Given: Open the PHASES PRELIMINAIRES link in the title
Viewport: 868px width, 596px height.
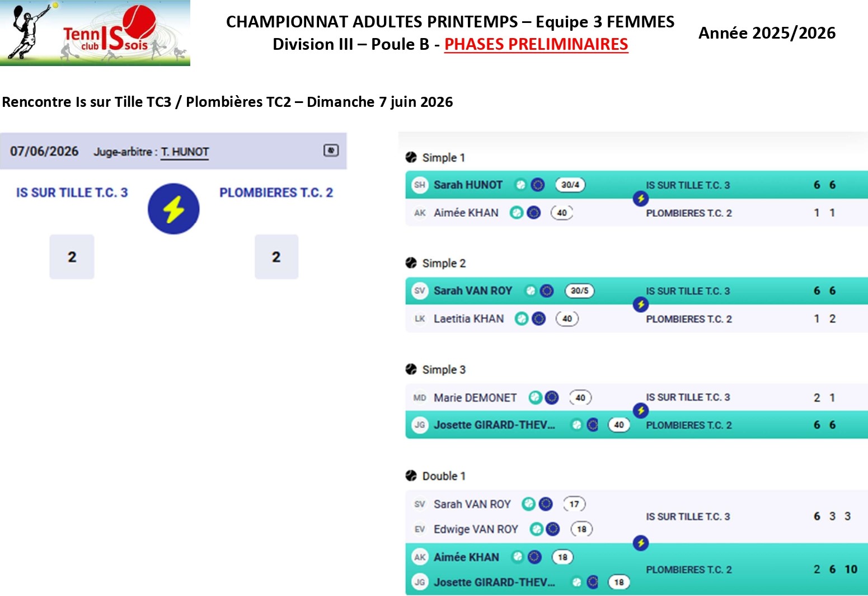Looking at the screenshot, I should click(536, 44).
